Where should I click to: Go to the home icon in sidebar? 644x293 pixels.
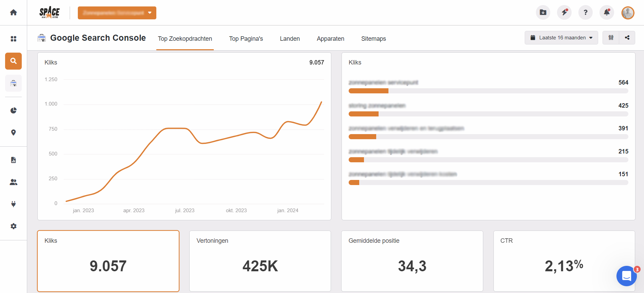(x=13, y=13)
